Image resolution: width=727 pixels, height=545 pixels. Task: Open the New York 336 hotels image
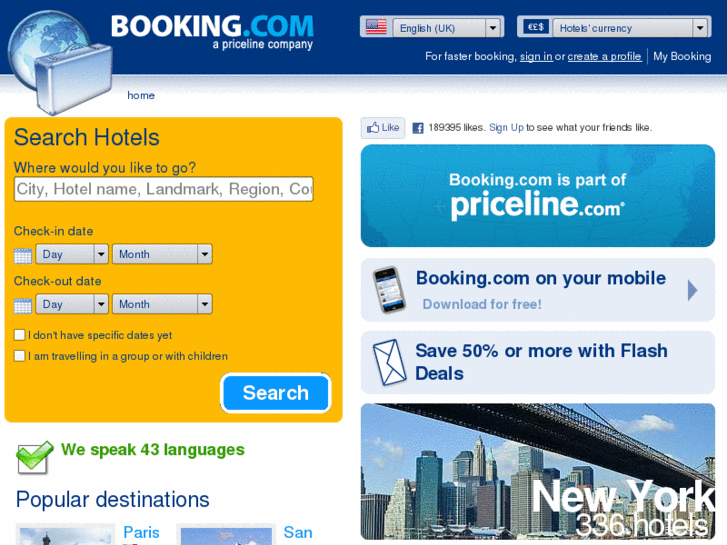click(x=538, y=471)
